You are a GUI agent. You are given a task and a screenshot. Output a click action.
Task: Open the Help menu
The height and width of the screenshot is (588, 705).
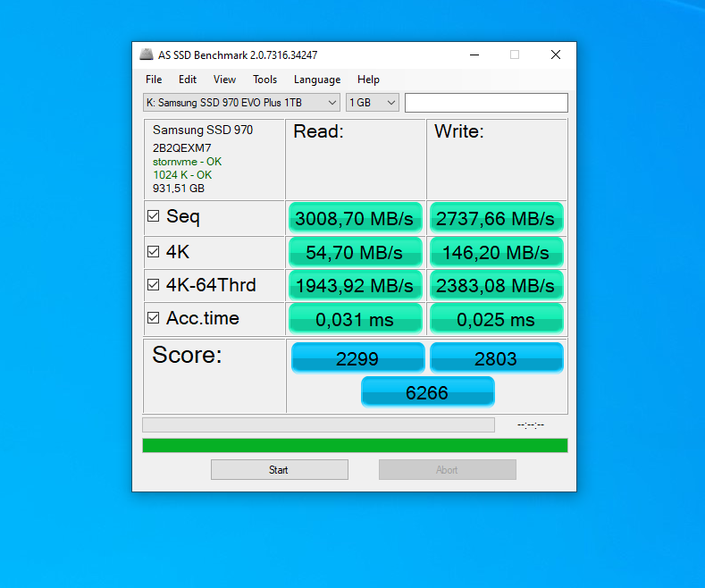(368, 80)
